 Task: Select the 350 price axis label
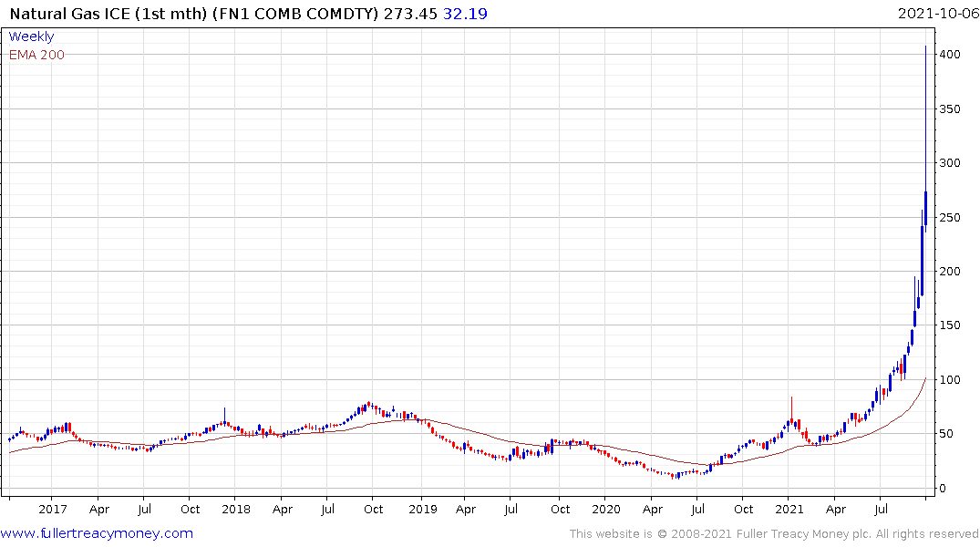pos(949,108)
